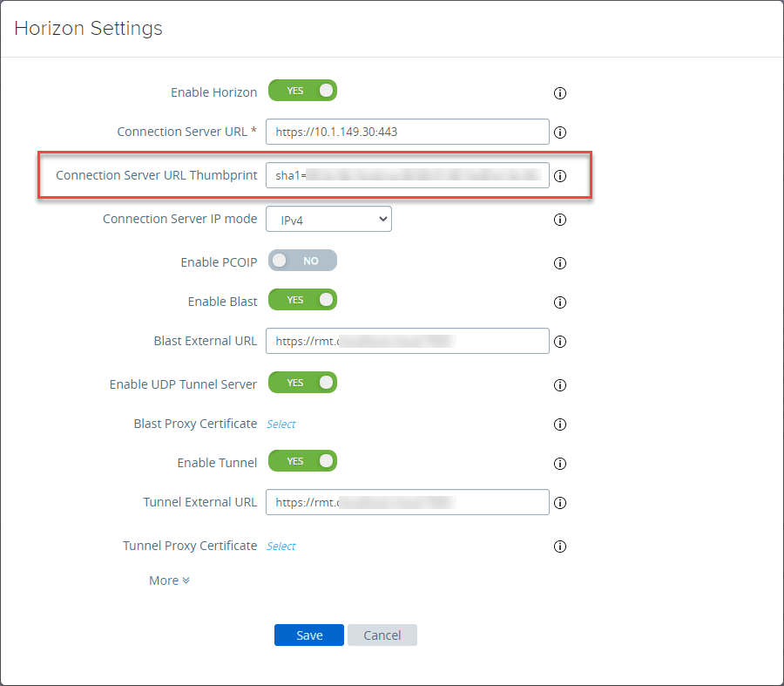784x686 pixels.
Task: Click the Cancel button
Action: pyautogui.click(x=382, y=635)
